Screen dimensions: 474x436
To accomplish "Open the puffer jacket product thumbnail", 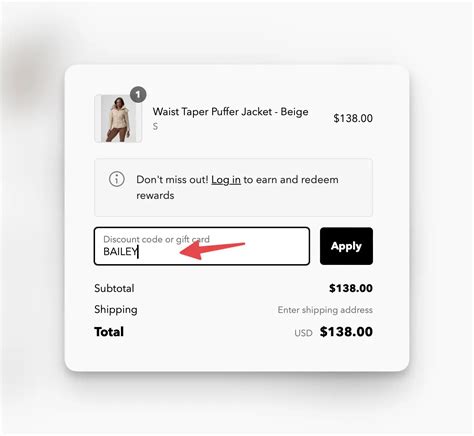I will tap(118, 118).
